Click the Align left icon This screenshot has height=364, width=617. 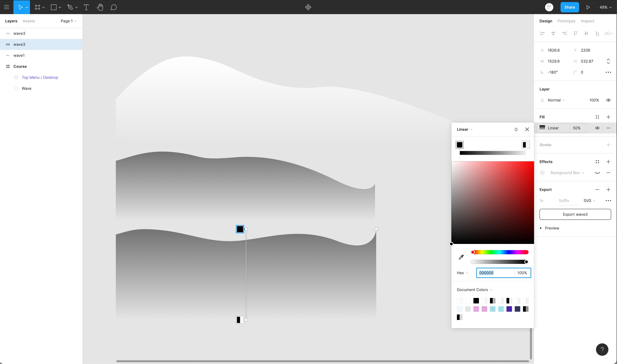tap(542, 33)
